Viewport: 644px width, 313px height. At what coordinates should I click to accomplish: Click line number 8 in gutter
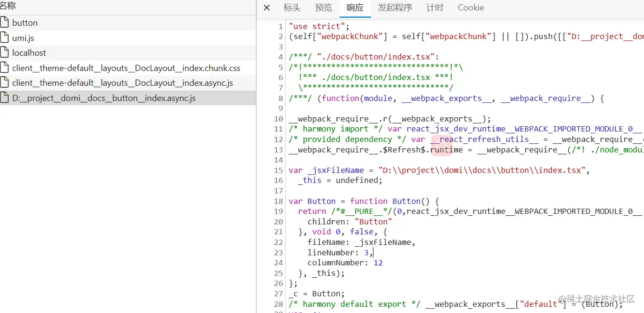tap(281, 98)
